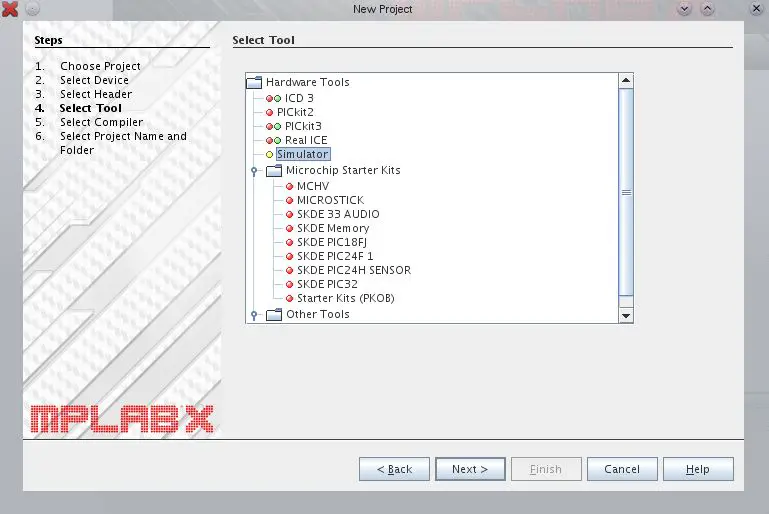Select SKDE PIC32 entry
This screenshot has height=514, width=769.
[x=327, y=284]
